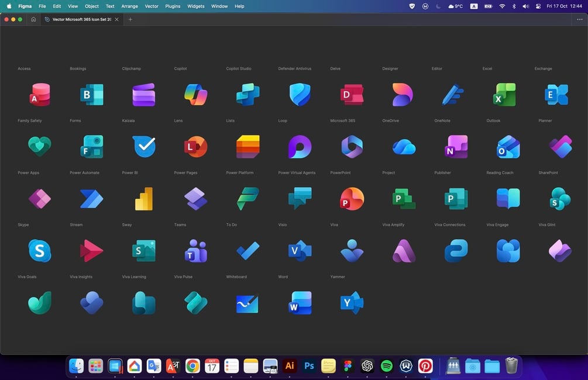Open Wi-Fi status in the menu bar
Image resolution: width=588 pixels, height=380 pixels.
click(x=502, y=6)
